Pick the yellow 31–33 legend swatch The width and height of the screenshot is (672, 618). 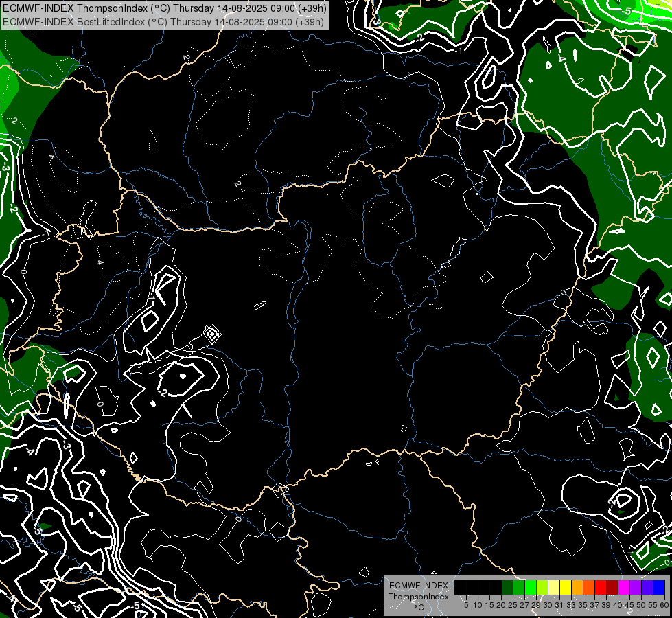(x=566, y=587)
